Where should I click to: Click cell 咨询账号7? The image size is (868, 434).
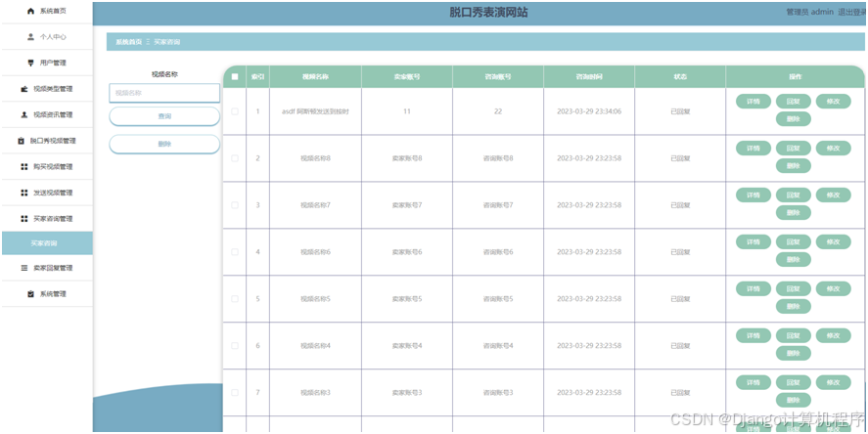tap(498, 205)
